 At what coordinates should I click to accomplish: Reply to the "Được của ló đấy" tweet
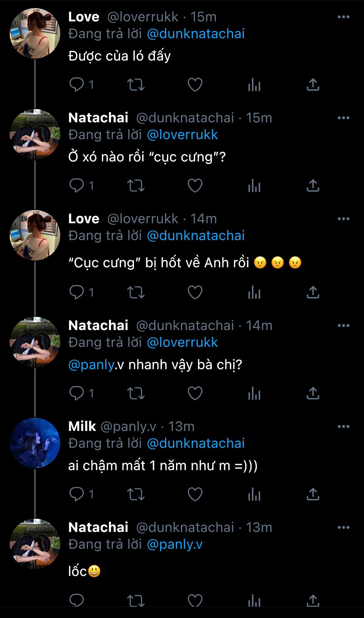(x=77, y=85)
